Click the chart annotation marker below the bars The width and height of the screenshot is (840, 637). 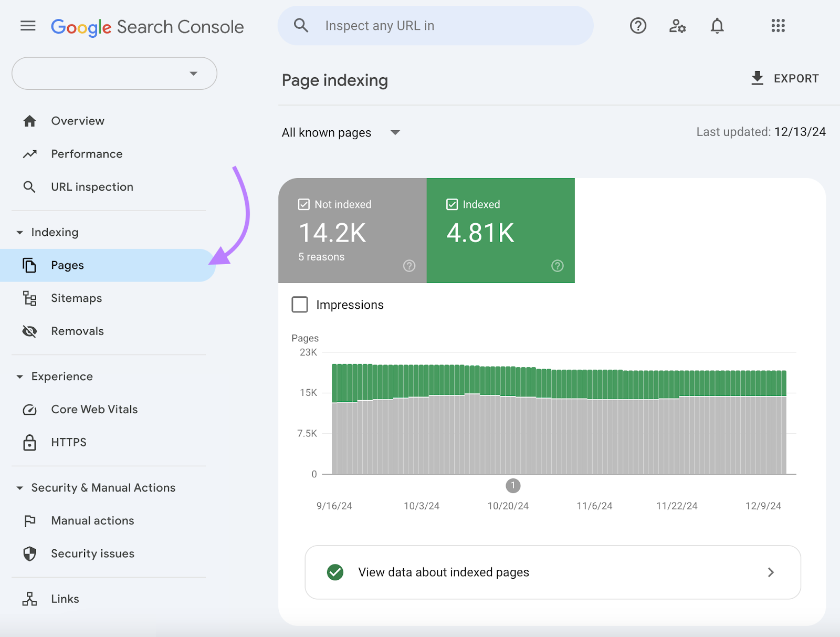tap(513, 486)
